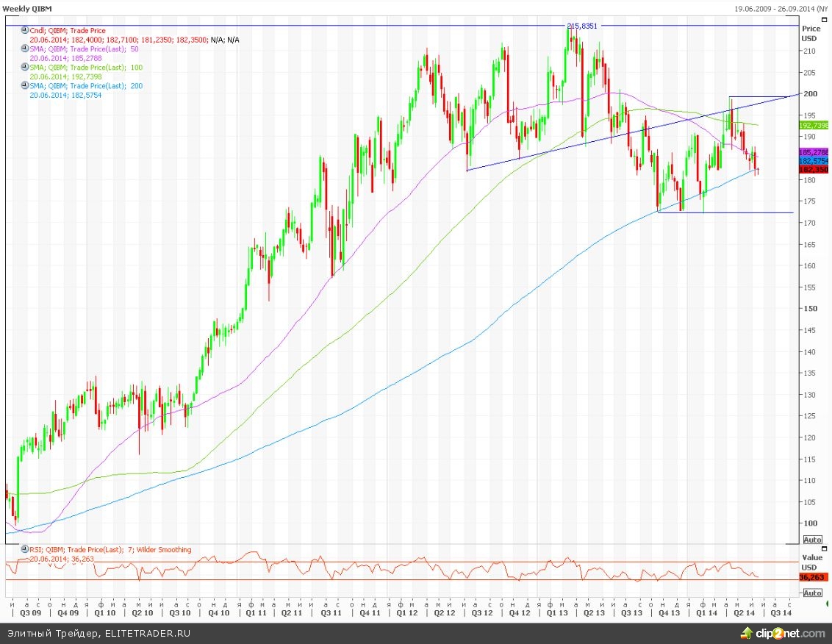
Task: Click the Q1 13 time axis label
Action: (x=556, y=612)
